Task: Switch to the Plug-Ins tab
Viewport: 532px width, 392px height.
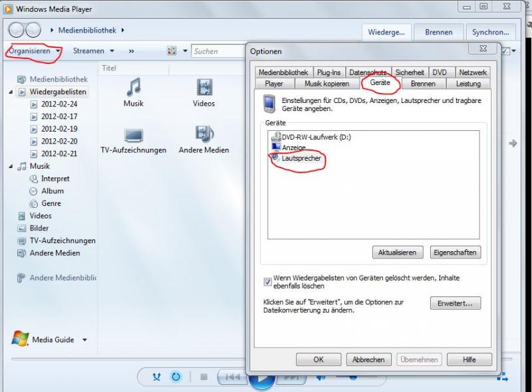Action: pos(329,72)
